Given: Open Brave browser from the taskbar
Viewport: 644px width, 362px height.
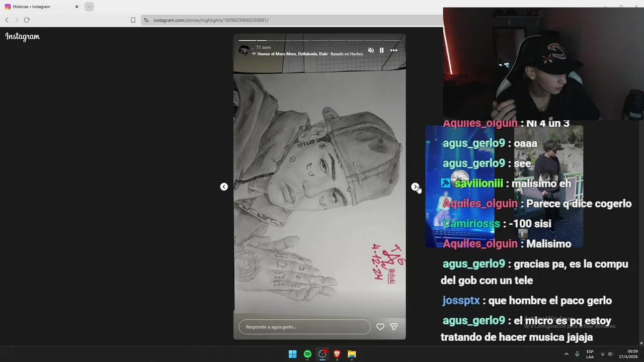Looking at the screenshot, I should [x=337, y=354].
